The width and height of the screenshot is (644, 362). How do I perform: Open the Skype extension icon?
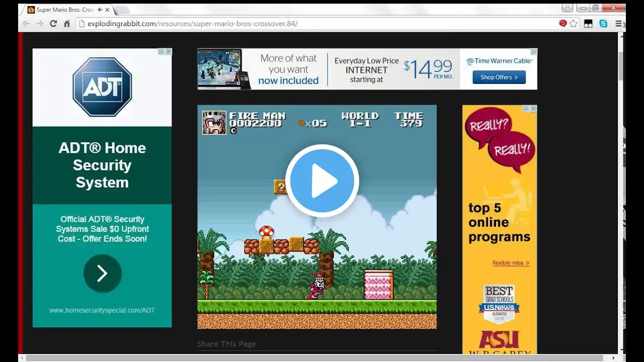click(x=603, y=24)
